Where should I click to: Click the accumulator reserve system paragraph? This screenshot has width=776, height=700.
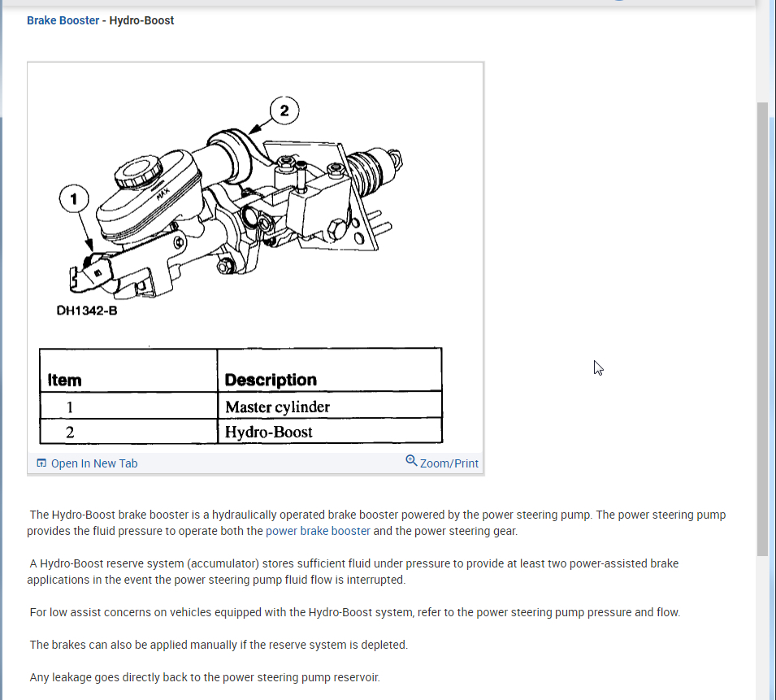pyautogui.click(x=353, y=572)
